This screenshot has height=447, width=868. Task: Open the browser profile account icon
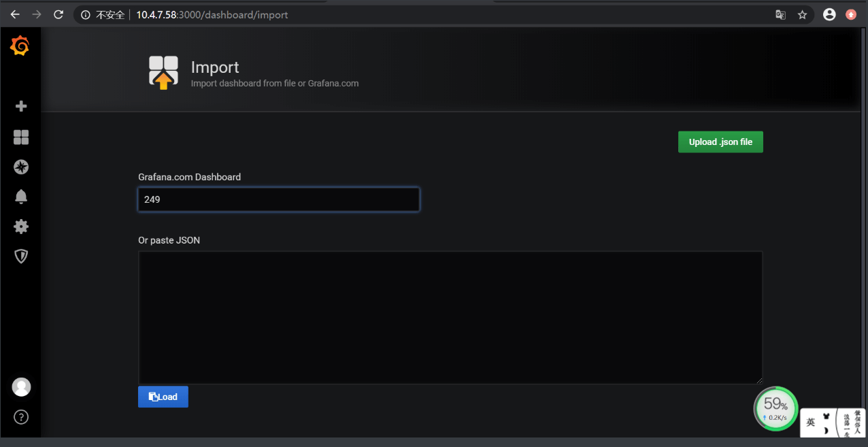829,14
